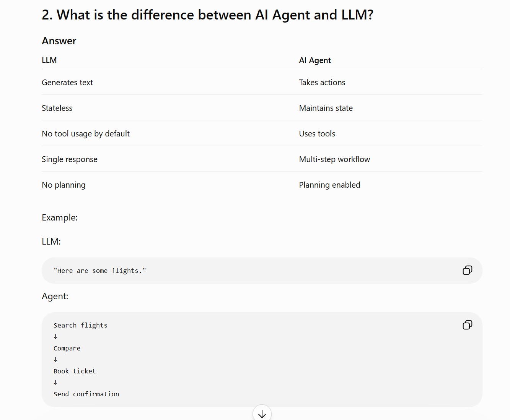The image size is (510, 420).
Task: Click the "Takes actions" table cell
Action: coord(322,83)
